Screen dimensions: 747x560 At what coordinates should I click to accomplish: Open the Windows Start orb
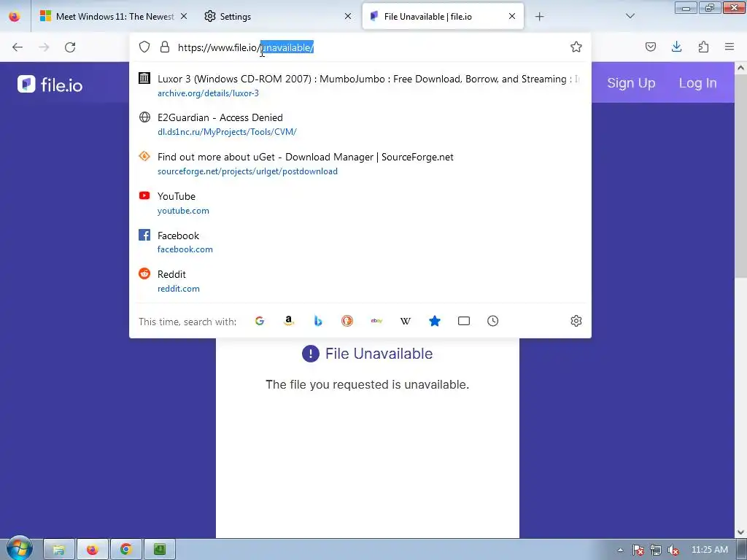(x=19, y=548)
